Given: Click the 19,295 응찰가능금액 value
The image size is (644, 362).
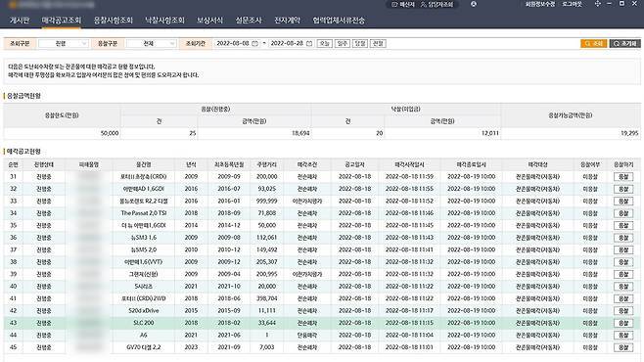Looking at the screenshot, I should pyautogui.click(x=629, y=133).
